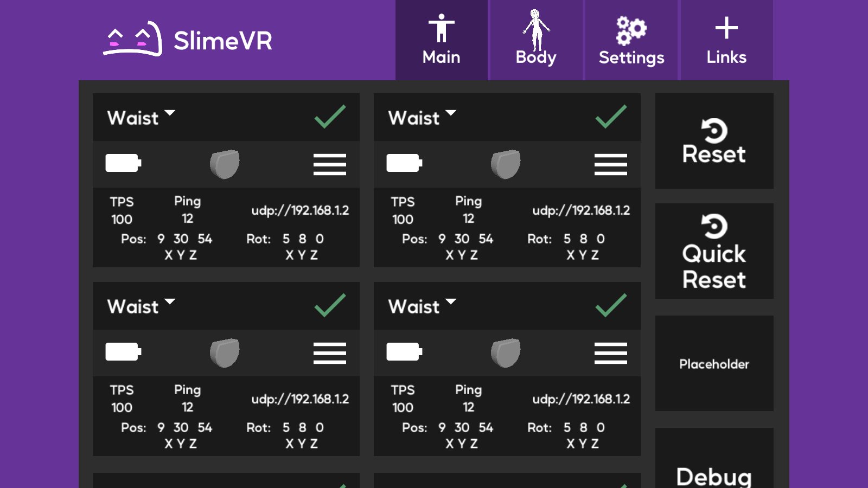Click the Debug button
This screenshot has height=488, width=868.
pos(714,458)
